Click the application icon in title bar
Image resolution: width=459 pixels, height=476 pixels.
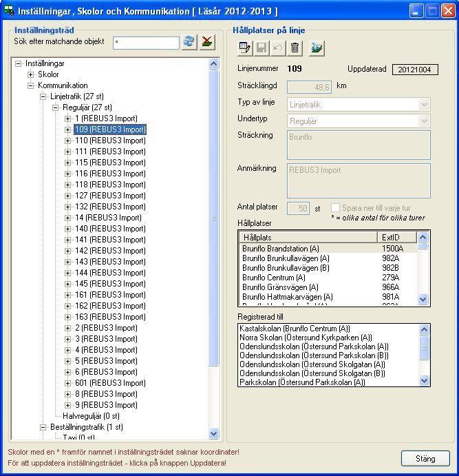tap(10, 11)
